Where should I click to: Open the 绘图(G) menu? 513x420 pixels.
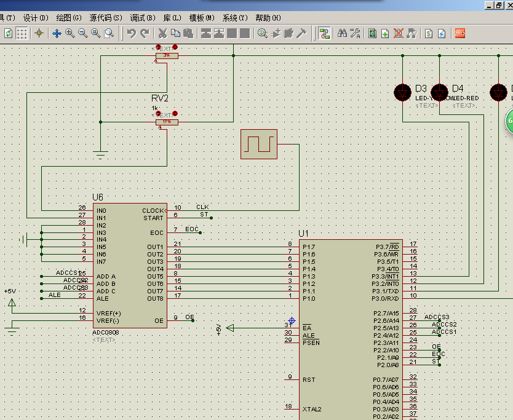pyautogui.click(x=69, y=18)
